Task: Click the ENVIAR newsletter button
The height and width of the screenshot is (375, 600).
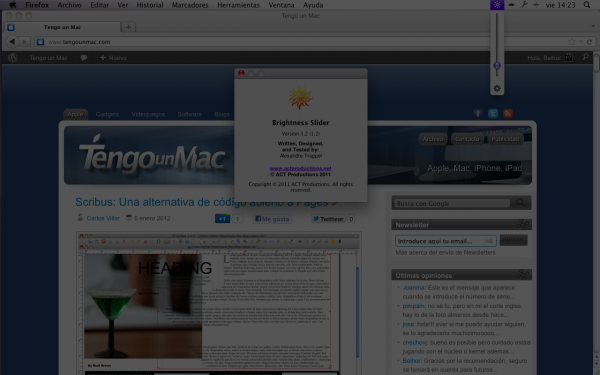Action: [513, 240]
